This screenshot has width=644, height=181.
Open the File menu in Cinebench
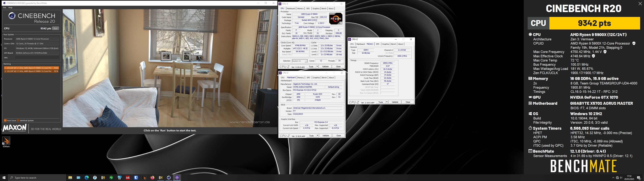(5, 8)
